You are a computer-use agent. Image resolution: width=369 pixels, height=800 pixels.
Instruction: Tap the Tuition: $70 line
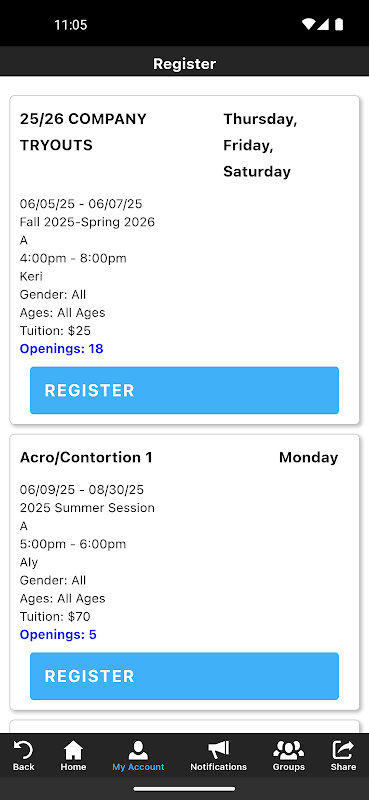[55, 617]
